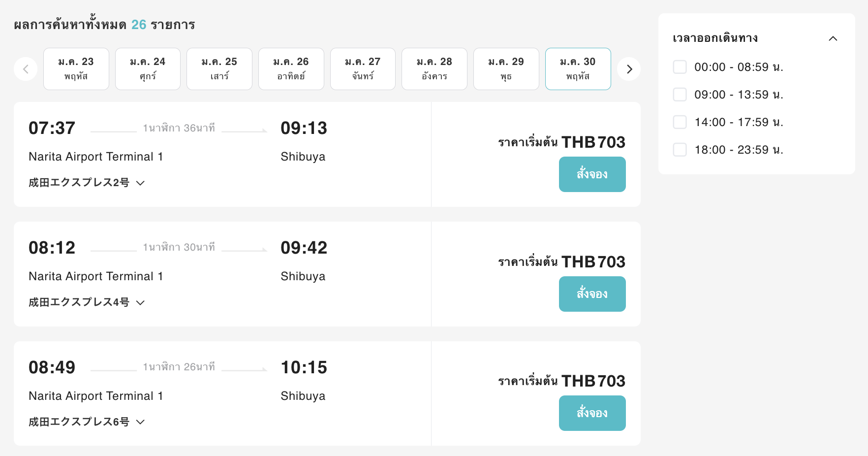Enable the 14:00 - 17:59 filter checkbox
This screenshot has height=456, width=868.
[x=680, y=122]
